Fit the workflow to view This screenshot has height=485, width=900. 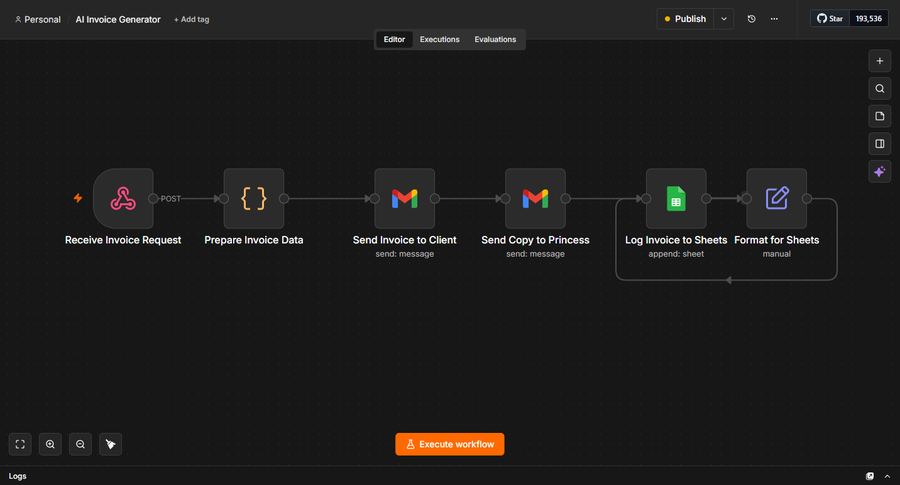click(20, 444)
